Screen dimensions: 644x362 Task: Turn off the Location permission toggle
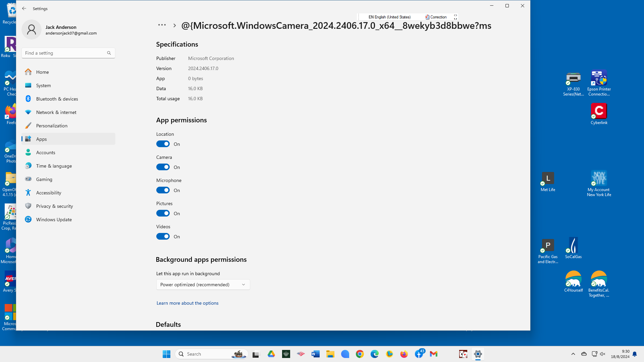point(163,144)
